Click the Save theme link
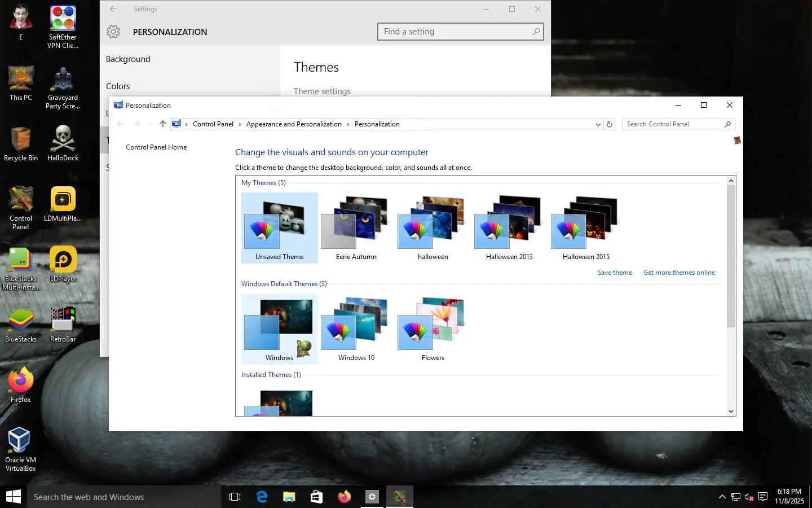The width and height of the screenshot is (812, 508). coord(615,273)
